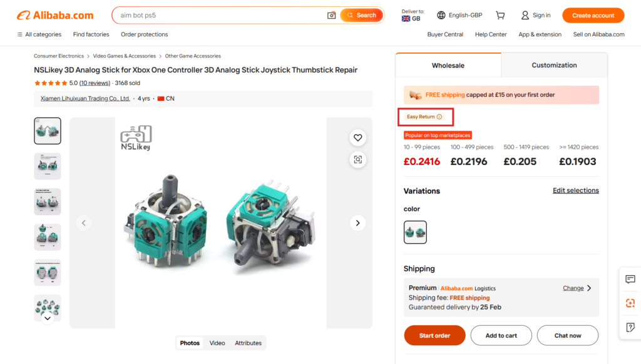Image resolution: width=641 pixels, height=364 pixels.
Task: Show next product image arrow
Action: tap(357, 223)
